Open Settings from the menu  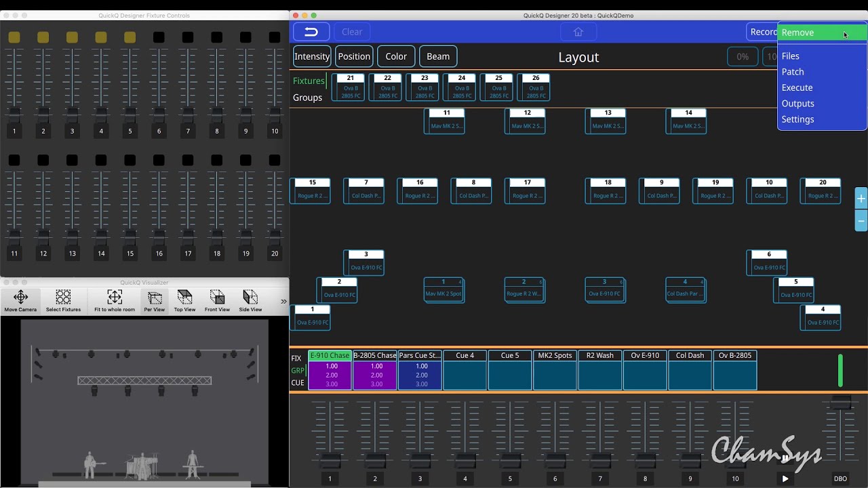(822, 119)
